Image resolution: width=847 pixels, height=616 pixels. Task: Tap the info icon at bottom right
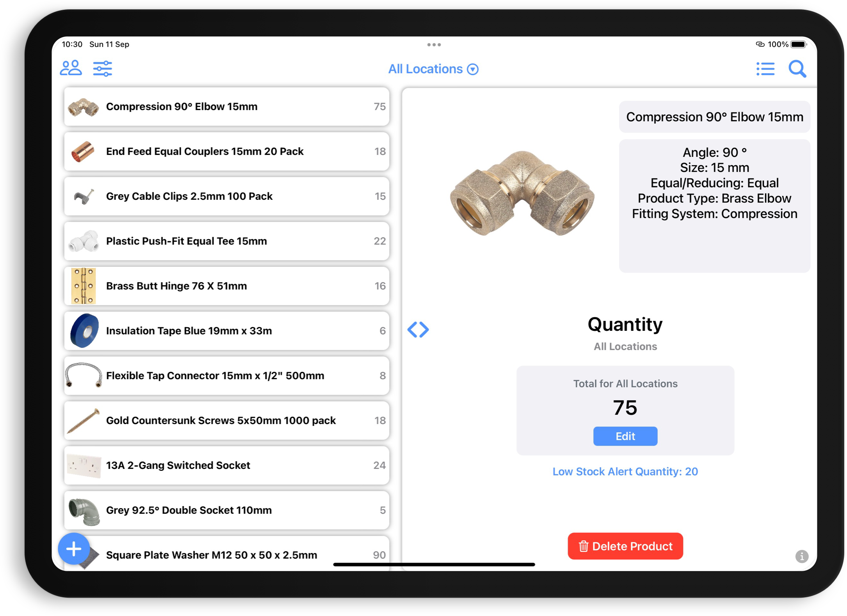pos(802,556)
